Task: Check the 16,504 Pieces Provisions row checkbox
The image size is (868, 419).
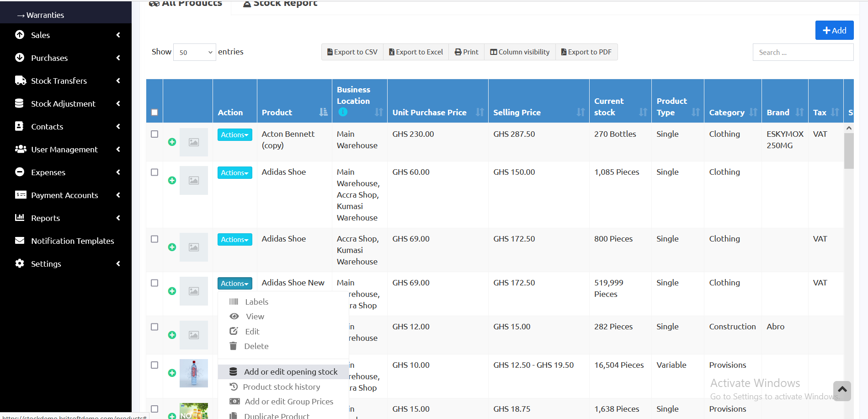Action: point(154,365)
